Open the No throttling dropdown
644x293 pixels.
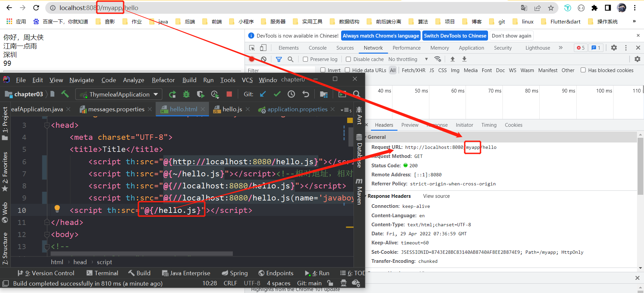tap(408, 59)
